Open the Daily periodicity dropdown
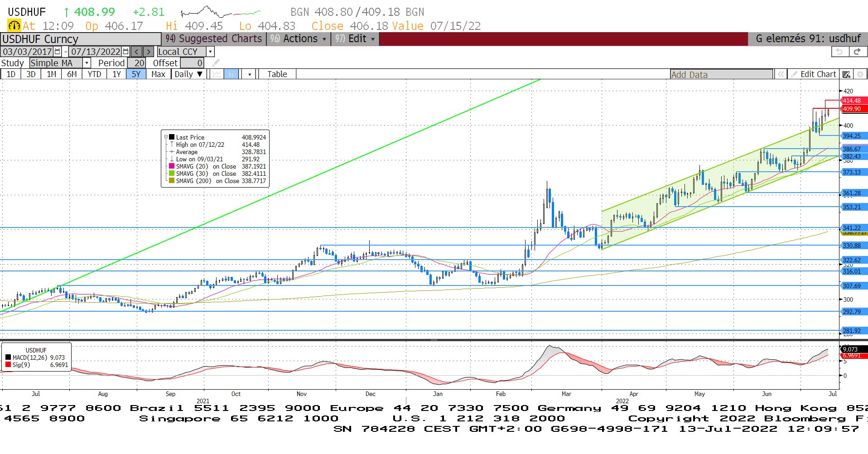The height and width of the screenshot is (454, 868). tap(189, 74)
